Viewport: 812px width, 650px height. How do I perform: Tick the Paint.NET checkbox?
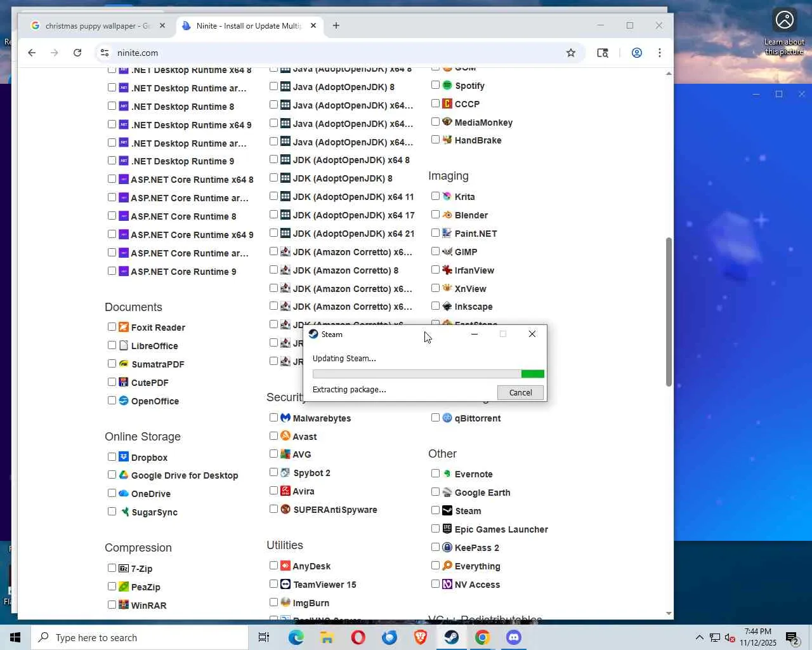tap(435, 233)
